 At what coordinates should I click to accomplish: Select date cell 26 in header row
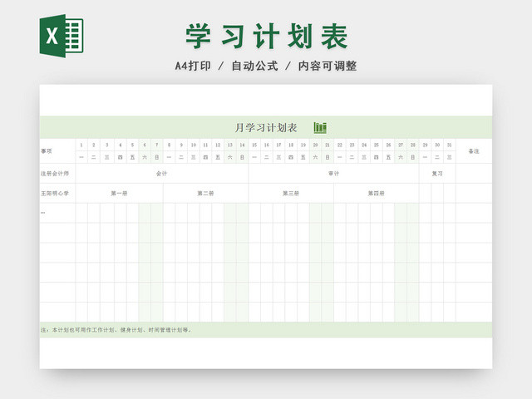click(x=388, y=145)
